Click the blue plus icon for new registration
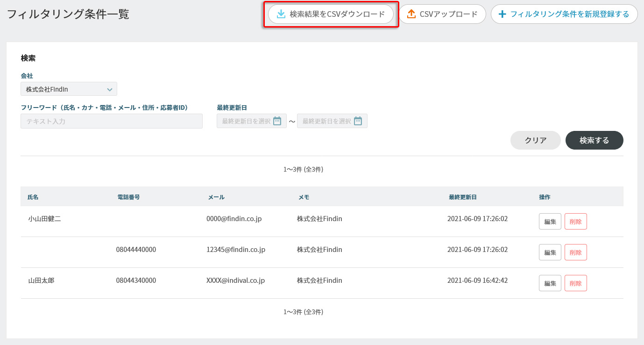The height and width of the screenshot is (345, 644). coord(502,14)
